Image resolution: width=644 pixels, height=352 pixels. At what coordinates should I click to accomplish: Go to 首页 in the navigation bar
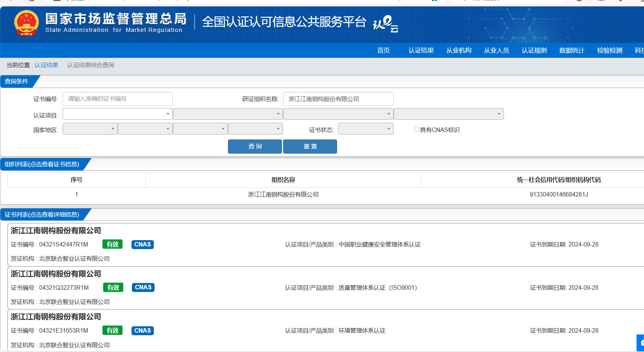coord(383,50)
